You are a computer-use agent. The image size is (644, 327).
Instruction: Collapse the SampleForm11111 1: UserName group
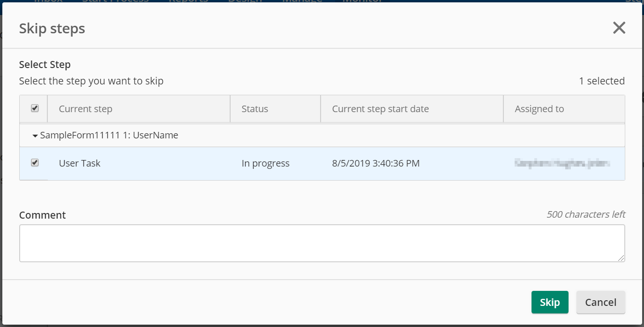point(35,135)
